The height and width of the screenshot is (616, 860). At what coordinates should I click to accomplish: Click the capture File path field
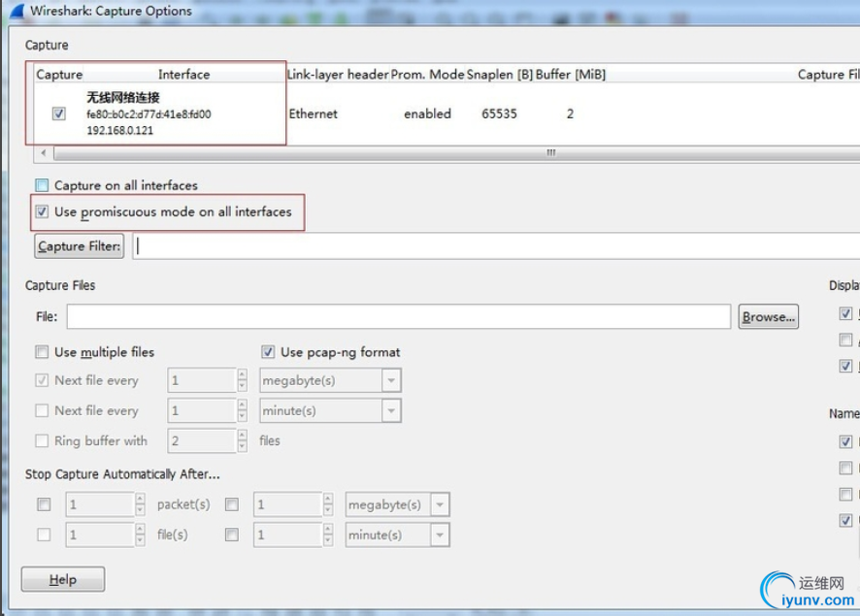coord(399,317)
